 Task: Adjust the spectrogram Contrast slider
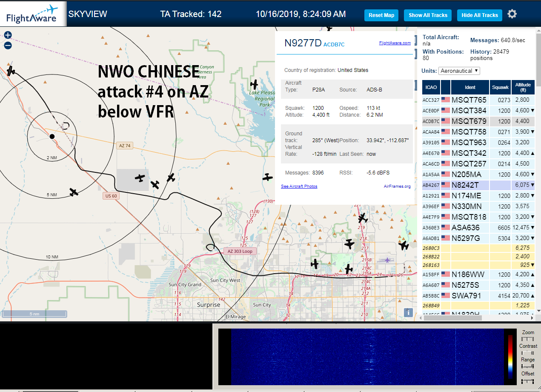pyautogui.click(x=528, y=353)
